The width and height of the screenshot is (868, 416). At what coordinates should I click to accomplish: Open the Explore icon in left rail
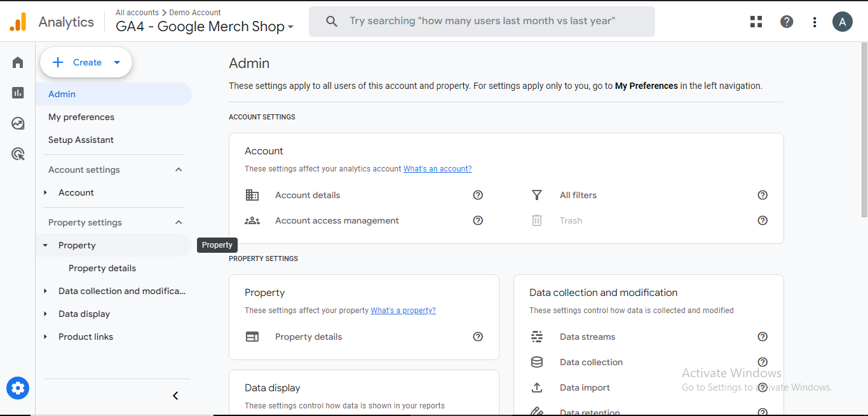18,123
